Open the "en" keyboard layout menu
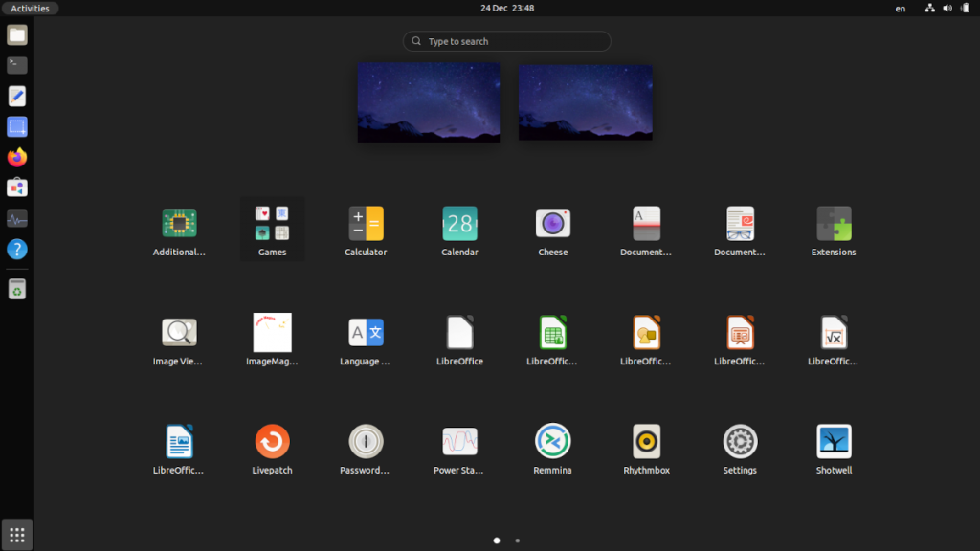 pos(900,8)
